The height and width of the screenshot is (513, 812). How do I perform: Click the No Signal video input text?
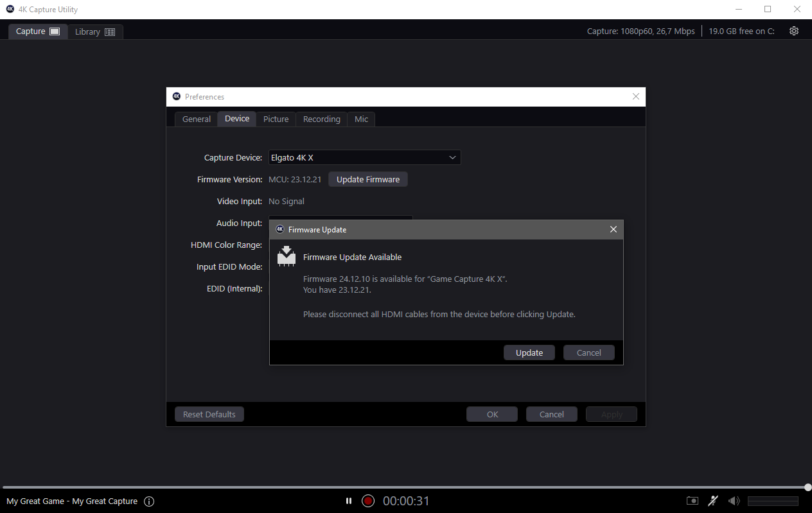[287, 201]
